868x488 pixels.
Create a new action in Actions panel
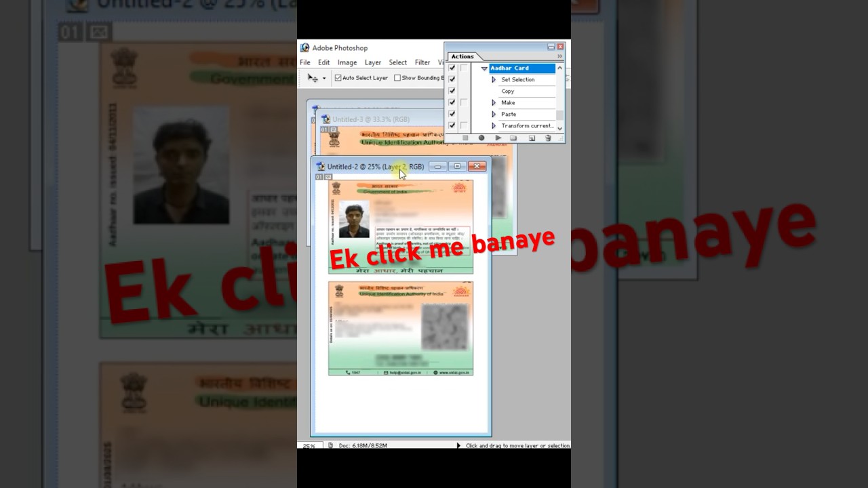tap(531, 138)
